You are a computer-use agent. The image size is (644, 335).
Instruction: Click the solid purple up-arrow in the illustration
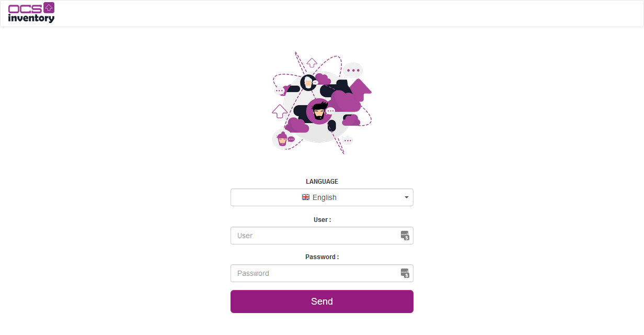360,89
